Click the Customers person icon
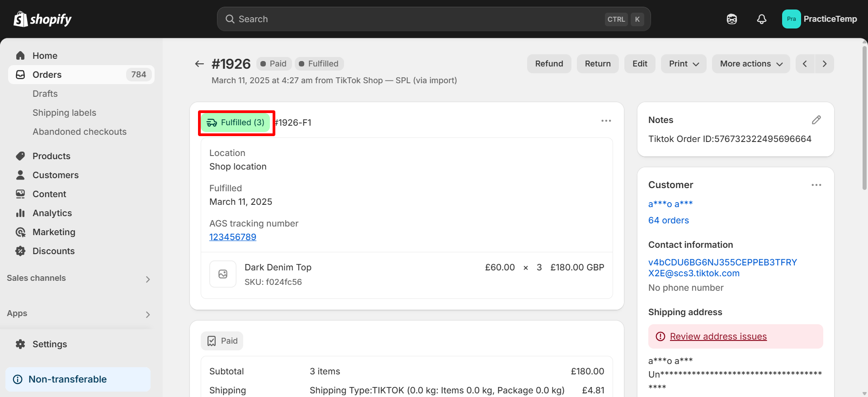The image size is (868, 397). click(20, 175)
